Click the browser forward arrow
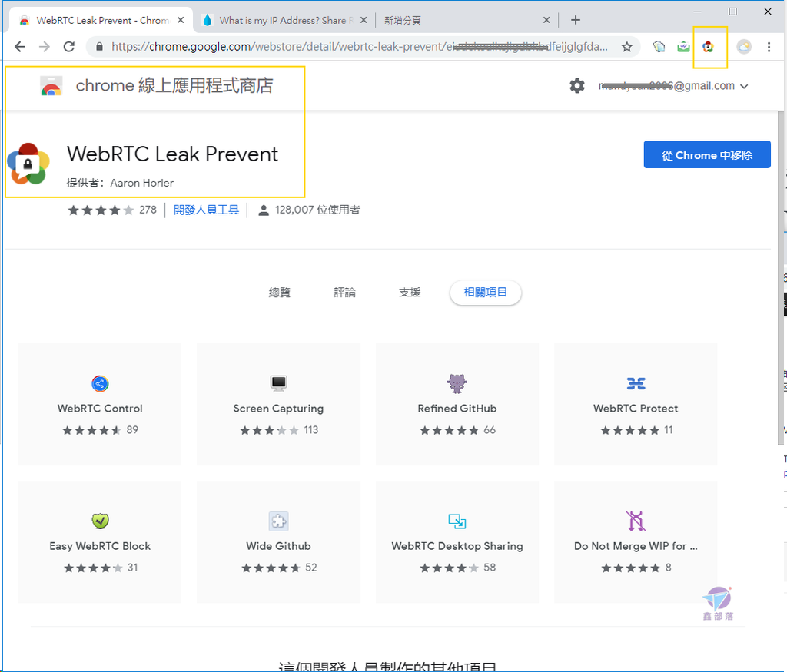This screenshot has height=672, width=787. click(x=45, y=47)
